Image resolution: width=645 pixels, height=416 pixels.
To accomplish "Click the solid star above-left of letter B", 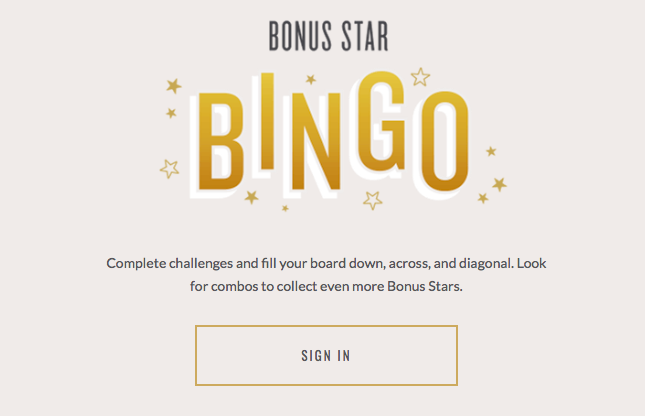I will (174, 86).
